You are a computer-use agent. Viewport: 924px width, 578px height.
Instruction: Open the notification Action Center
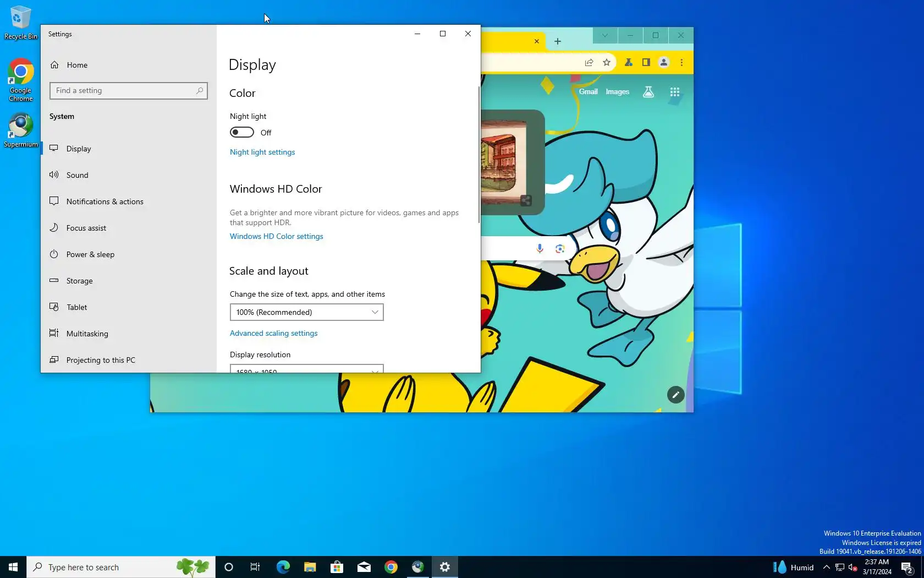tap(908, 567)
